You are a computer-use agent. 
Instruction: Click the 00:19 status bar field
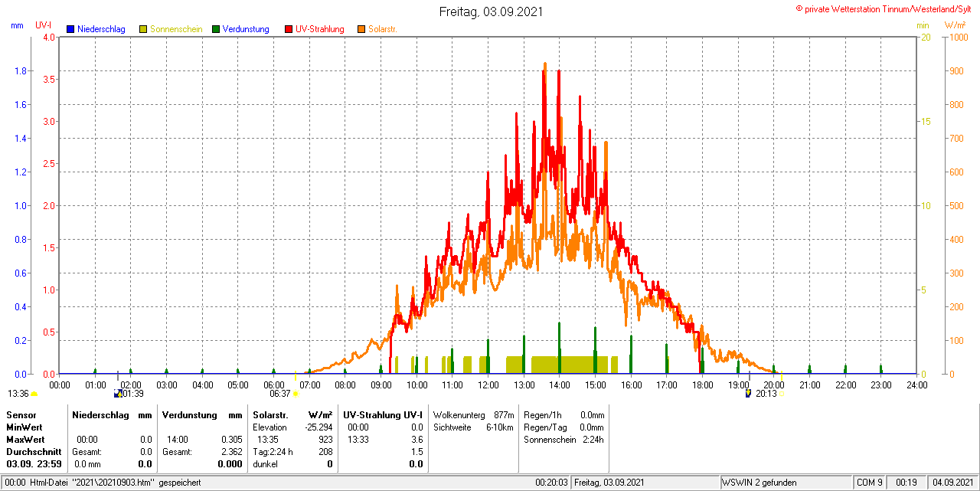[906, 483]
